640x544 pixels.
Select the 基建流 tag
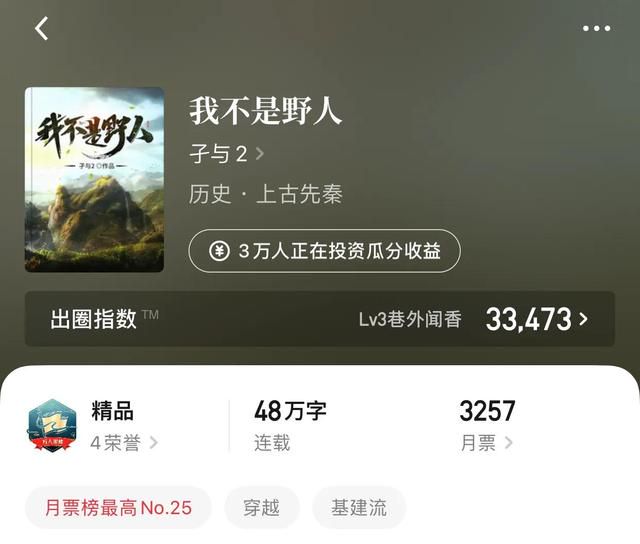click(x=359, y=508)
